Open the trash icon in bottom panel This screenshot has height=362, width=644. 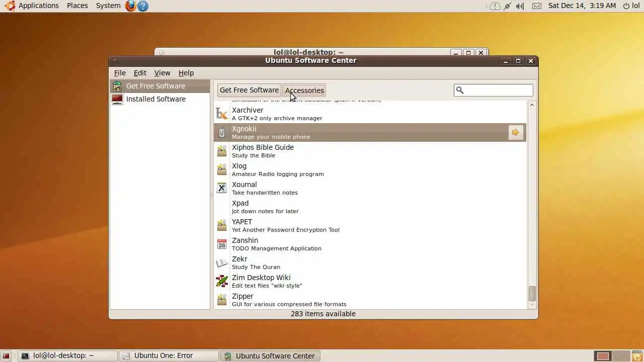pyautogui.click(x=637, y=356)
